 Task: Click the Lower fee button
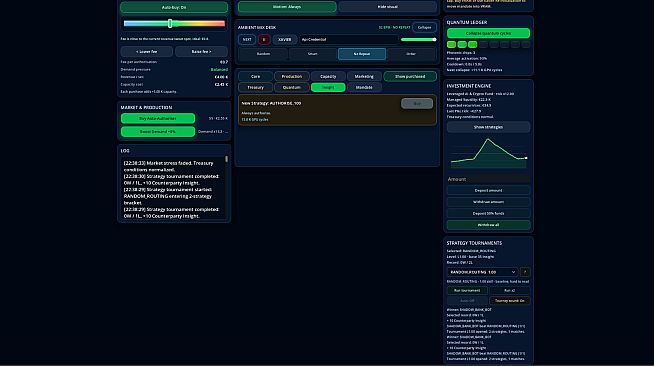[147, 52]
